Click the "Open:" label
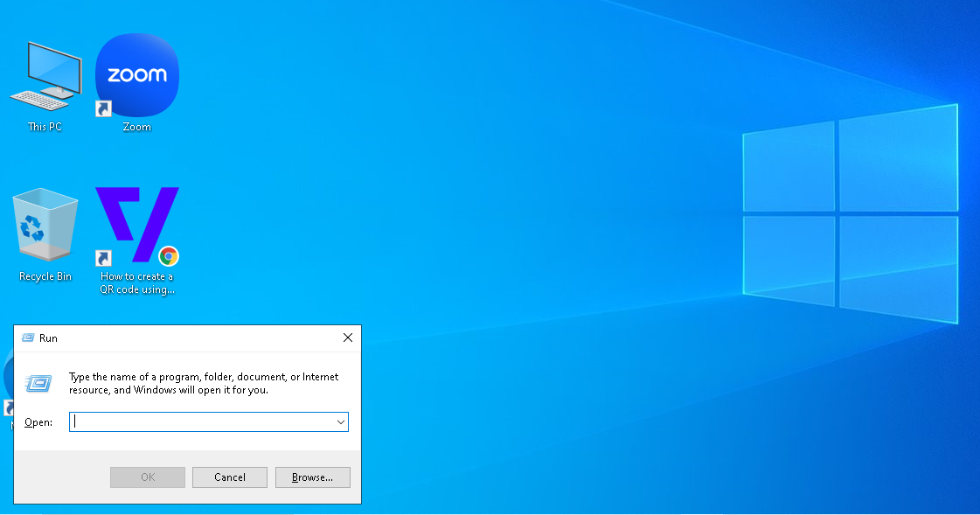This screenshot has width=980, height=515. pos(38,422)
